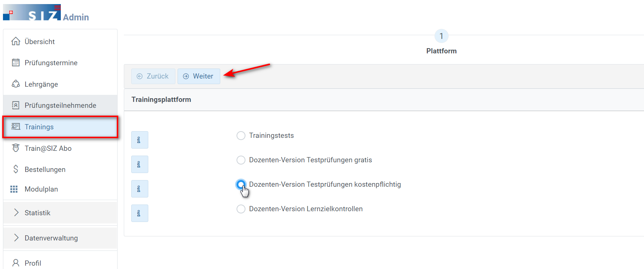644x269 pixels.
Task: Click the Übersicht home icon
Action: pos(16,41)
